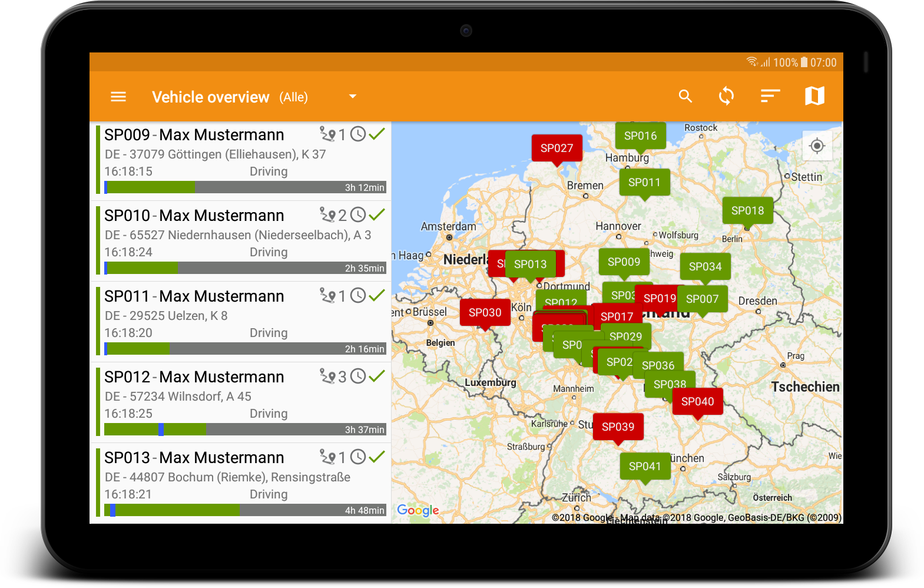The width and height of the screenshot is (924, 588).
Task: Select map marker SP039
Action: coord(618,427)
